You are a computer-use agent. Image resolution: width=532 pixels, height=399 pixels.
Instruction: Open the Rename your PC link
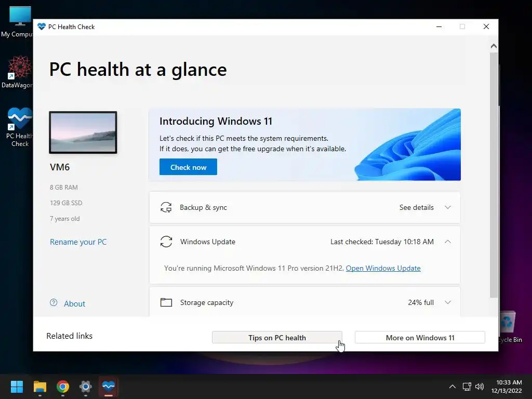[78, 242]
